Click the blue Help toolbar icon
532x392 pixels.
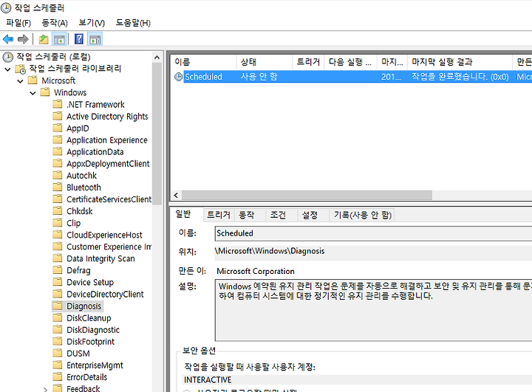tap(79, 39)
